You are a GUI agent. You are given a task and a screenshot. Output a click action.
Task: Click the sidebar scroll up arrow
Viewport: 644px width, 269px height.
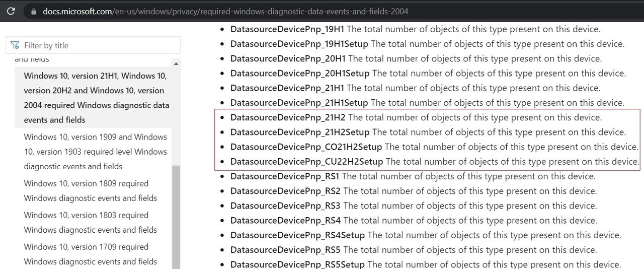pos(176,64)
